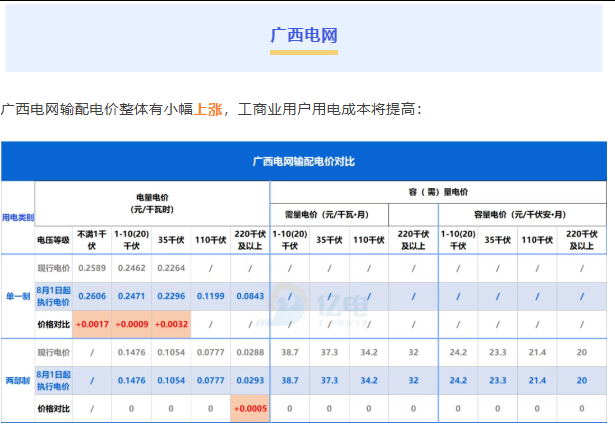Click blue 38.7 in 8月1日起执行电价 row
Viewport: 615px width, 429px height.
pyautogui.click(x=290, y=381)
